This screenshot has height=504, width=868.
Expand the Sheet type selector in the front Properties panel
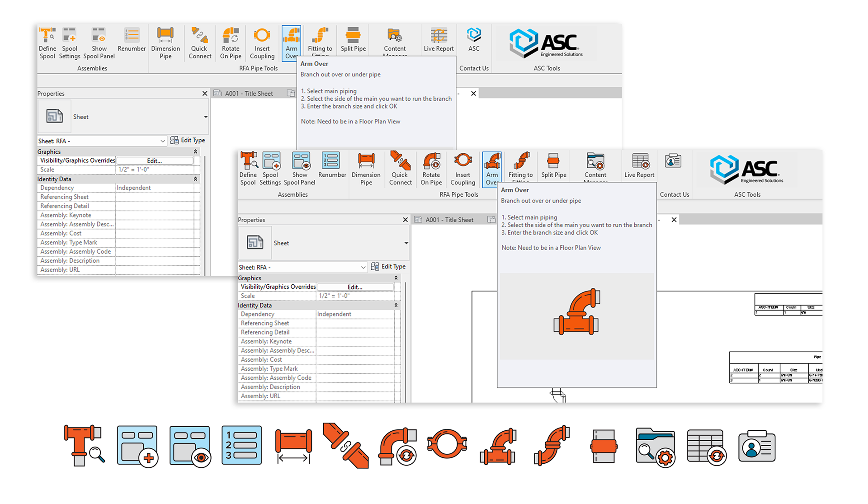click(x=406, y=243)
